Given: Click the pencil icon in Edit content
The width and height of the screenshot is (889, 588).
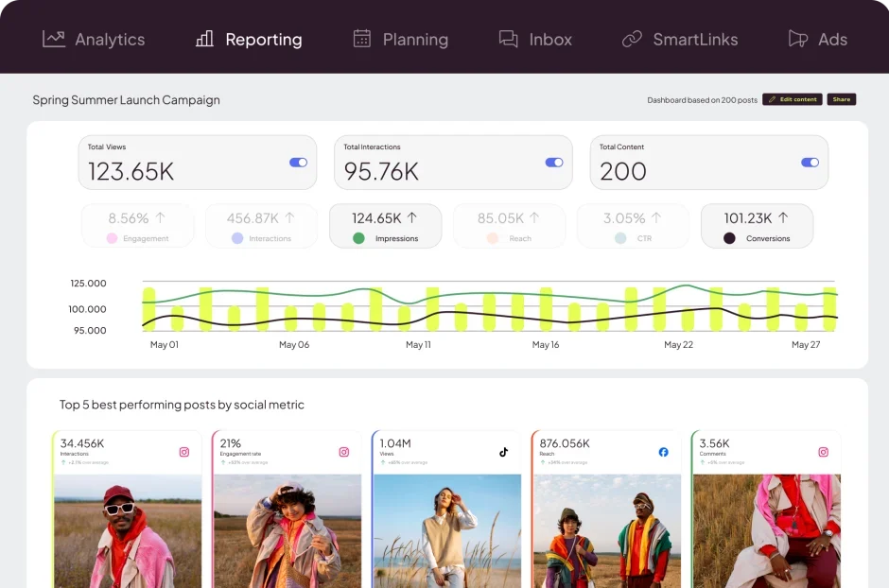Looking at the screenshot, I should pyautogui.click(x=772, y=99).
